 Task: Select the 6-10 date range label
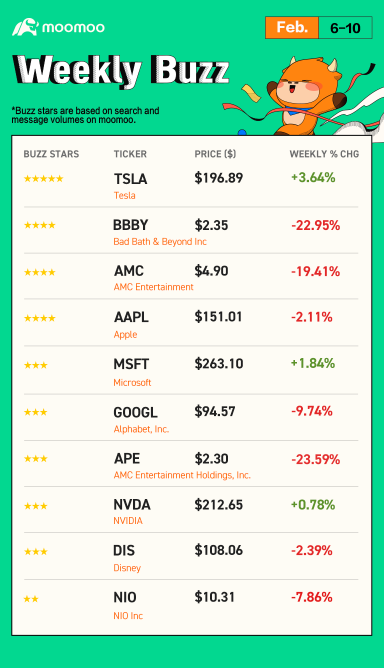click(345, 28)
